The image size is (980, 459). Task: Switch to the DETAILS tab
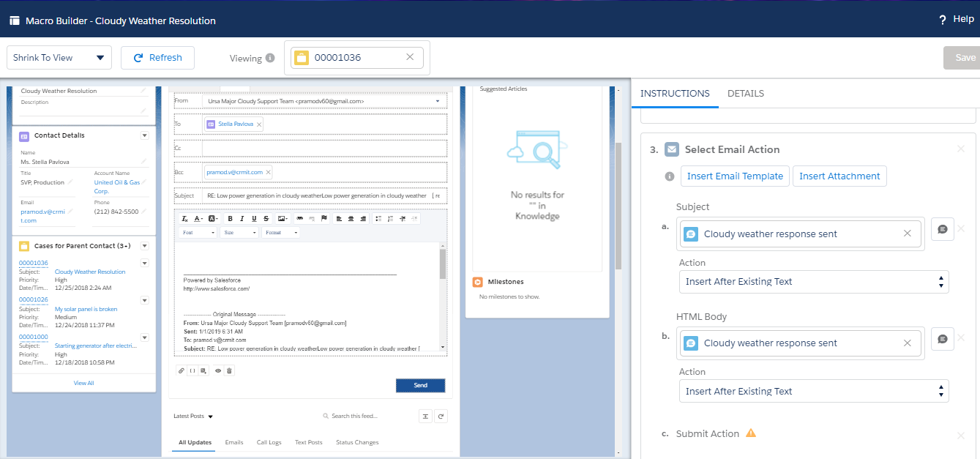click(746, 94)
